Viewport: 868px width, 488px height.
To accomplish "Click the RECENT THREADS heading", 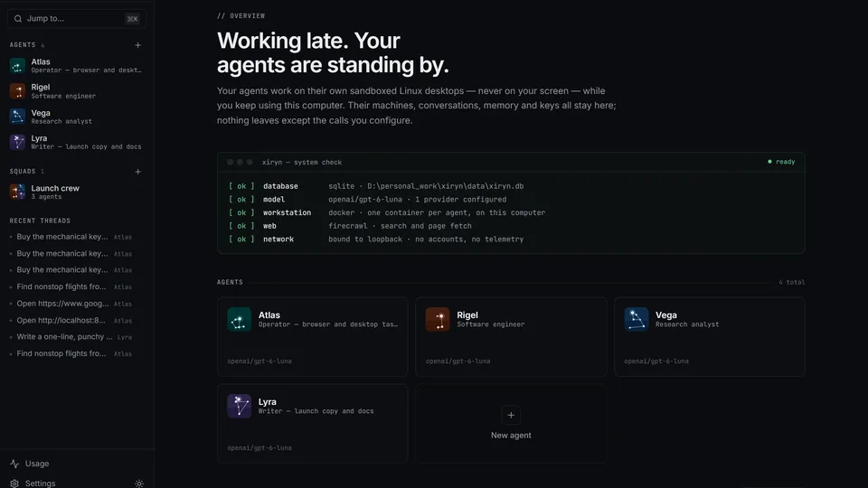I will (x=40, y=221).
